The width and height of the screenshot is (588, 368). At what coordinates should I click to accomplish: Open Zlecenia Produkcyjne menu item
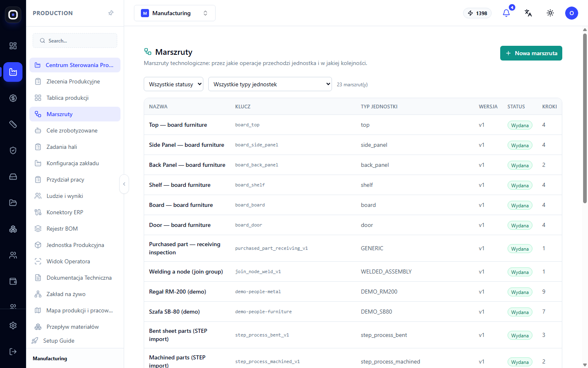point(75,81)
